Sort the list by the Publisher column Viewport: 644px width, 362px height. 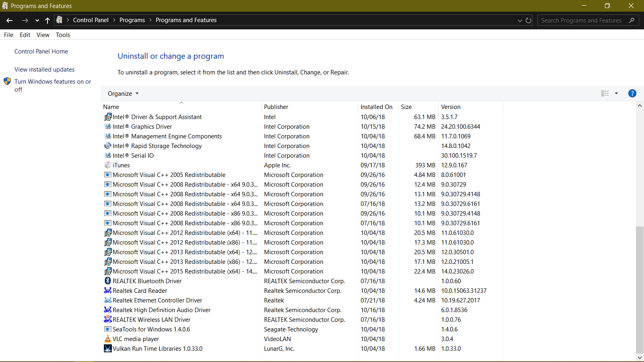(310, 107)
